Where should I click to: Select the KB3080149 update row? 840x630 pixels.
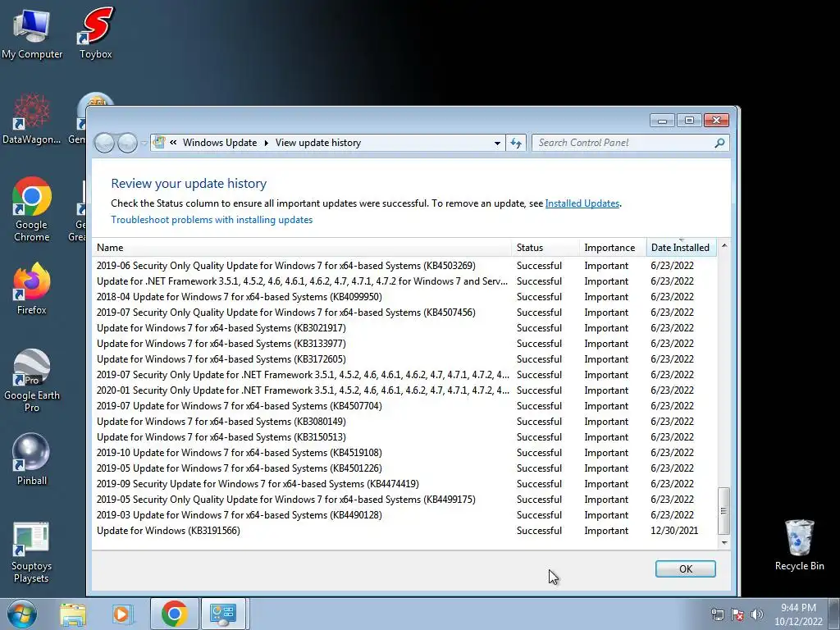point(404,422)
